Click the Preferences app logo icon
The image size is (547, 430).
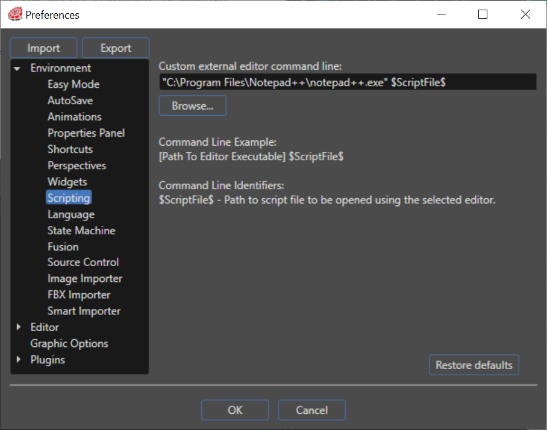15,14
